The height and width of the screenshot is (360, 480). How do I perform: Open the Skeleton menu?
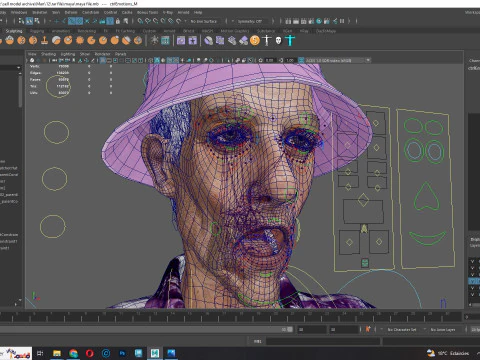40,12
